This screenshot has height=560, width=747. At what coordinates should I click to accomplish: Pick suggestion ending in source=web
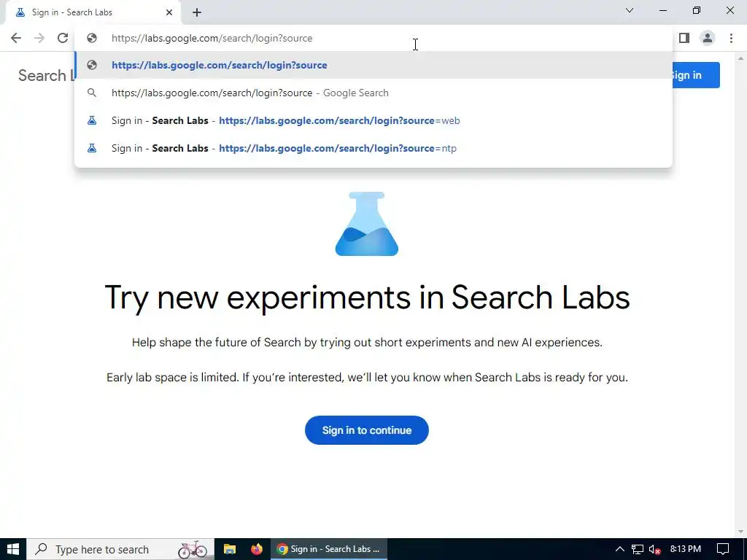click(373, 120)
